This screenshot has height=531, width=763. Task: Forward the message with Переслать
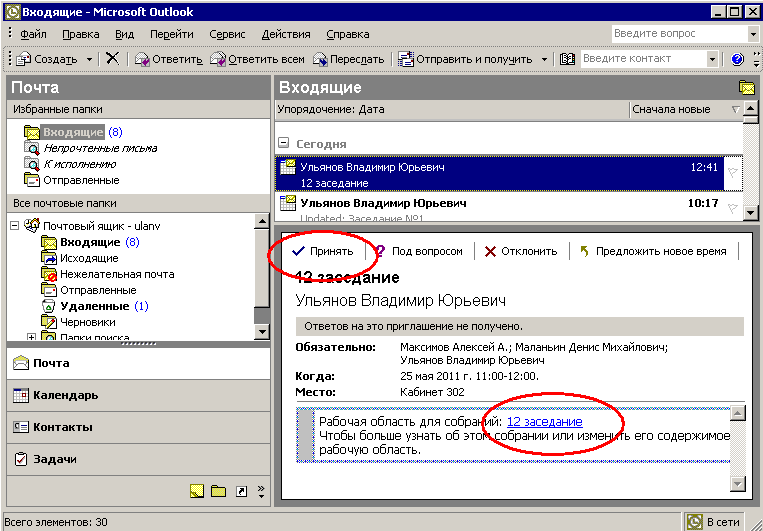[x=348, y=59]
